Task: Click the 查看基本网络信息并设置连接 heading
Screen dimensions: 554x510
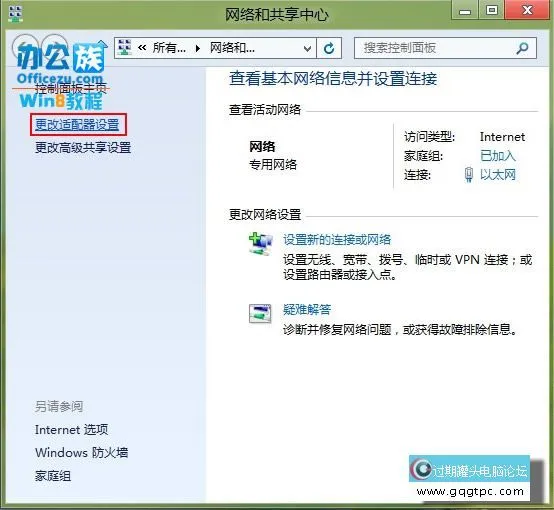Action: point(333,78)
